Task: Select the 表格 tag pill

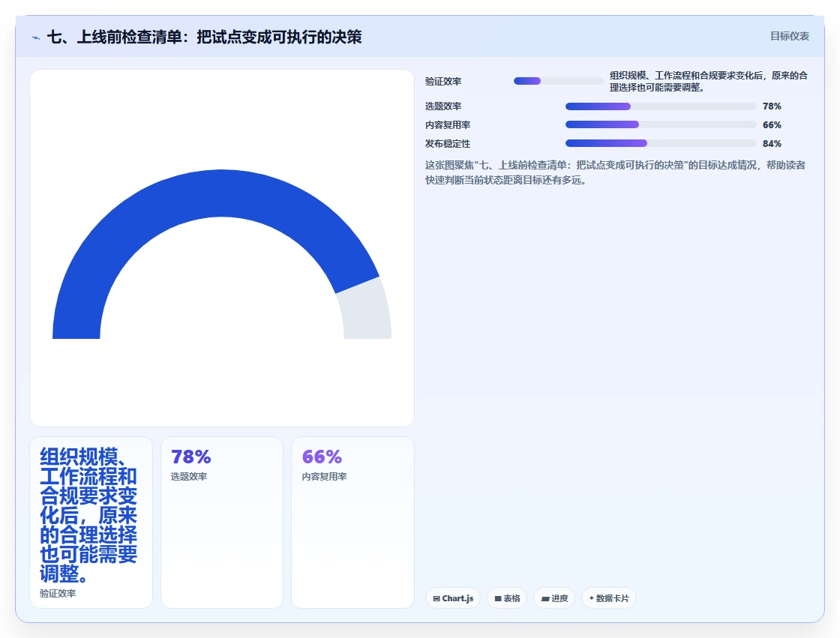Action: pyautogui.click(x=507, y=598)
